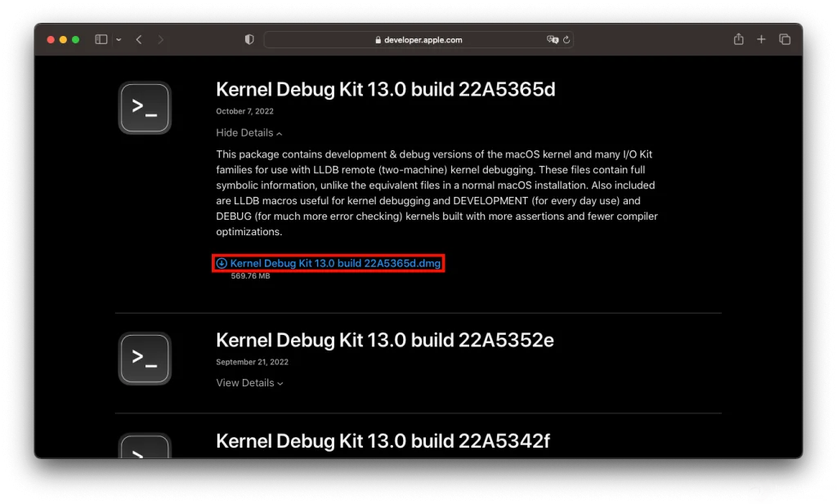Toggle the Safari sidebar

(101, 39)
